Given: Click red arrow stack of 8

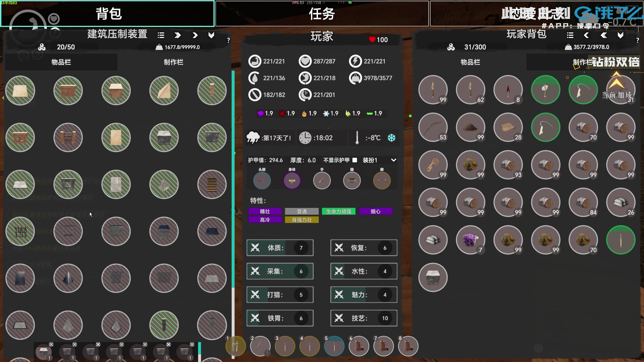Looking at the screenshot, I should coord(508,90).
